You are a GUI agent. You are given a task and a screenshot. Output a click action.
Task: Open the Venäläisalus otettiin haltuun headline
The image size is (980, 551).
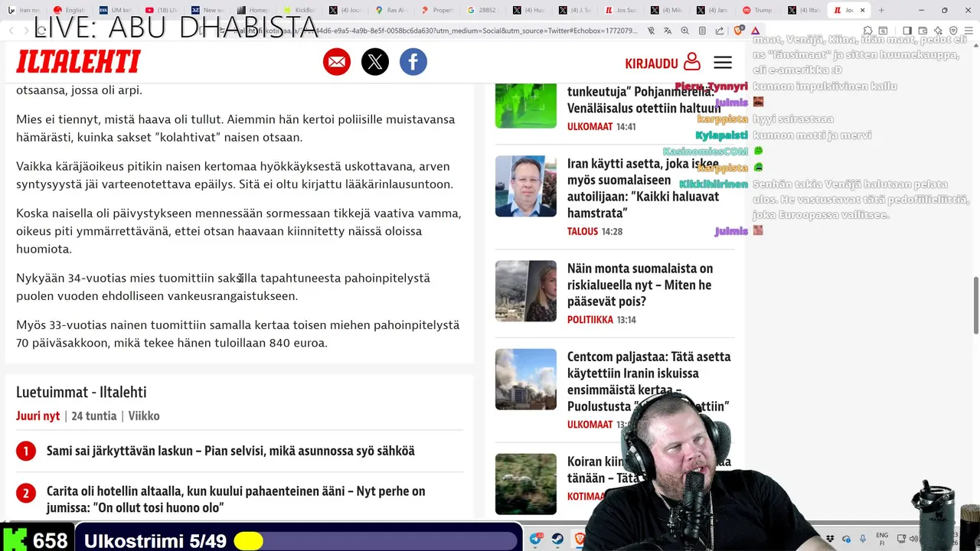pyautogui.click(x=644, y=99)
